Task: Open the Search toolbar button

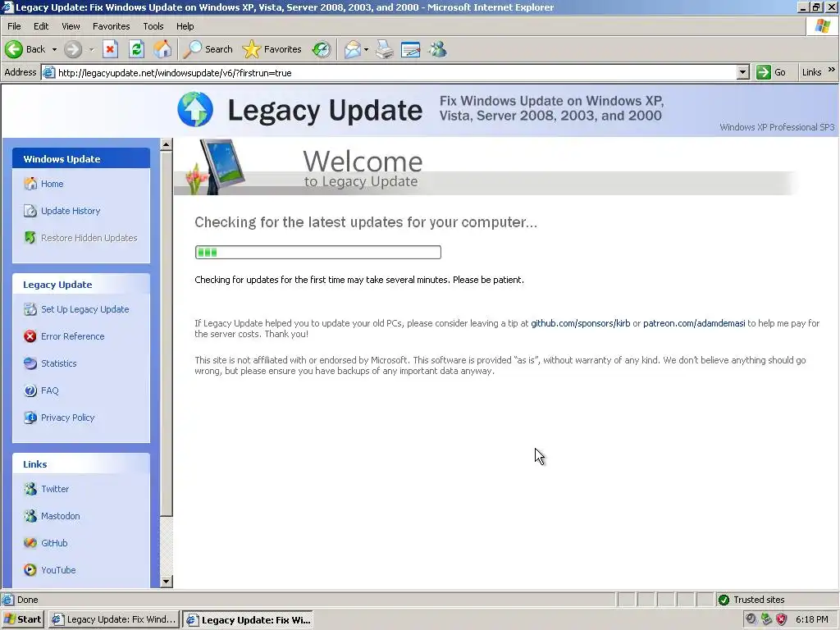Action: pyautogui.click(x=208, y=49)
